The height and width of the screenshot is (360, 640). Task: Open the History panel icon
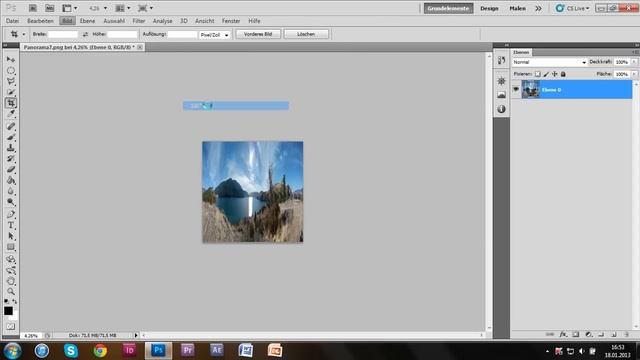point(502,60)
